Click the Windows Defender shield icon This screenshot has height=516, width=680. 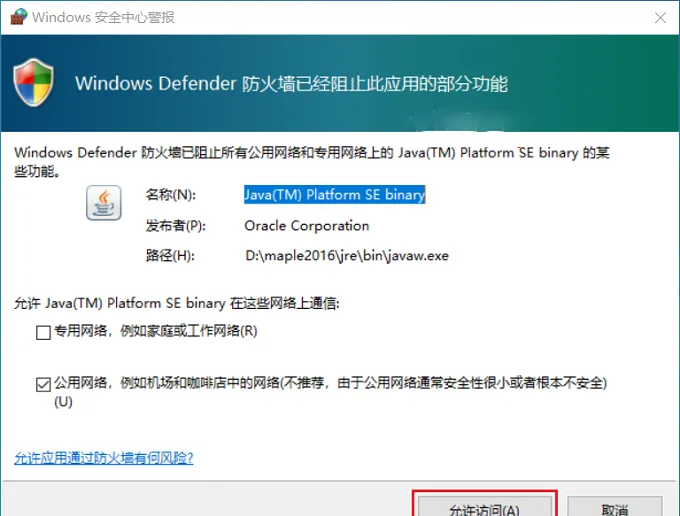33,82
